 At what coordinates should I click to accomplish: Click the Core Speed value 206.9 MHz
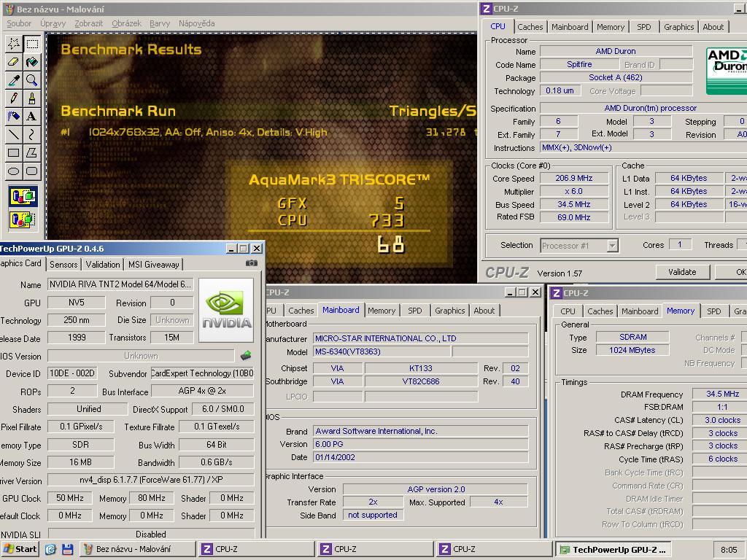pos(573,178)
